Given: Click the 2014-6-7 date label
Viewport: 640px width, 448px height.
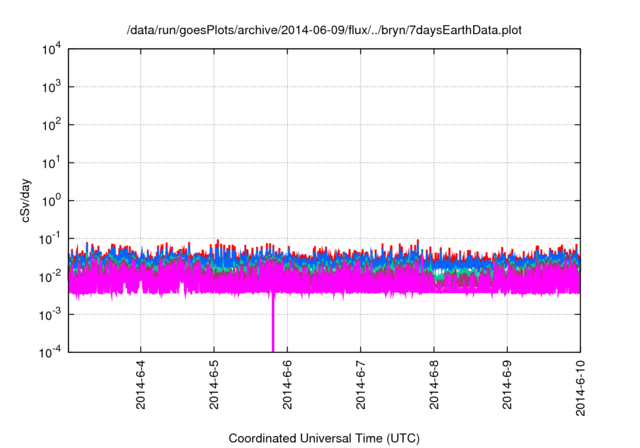Looking at the screenshot, I should pyautogui.click(x=360, y=384).
